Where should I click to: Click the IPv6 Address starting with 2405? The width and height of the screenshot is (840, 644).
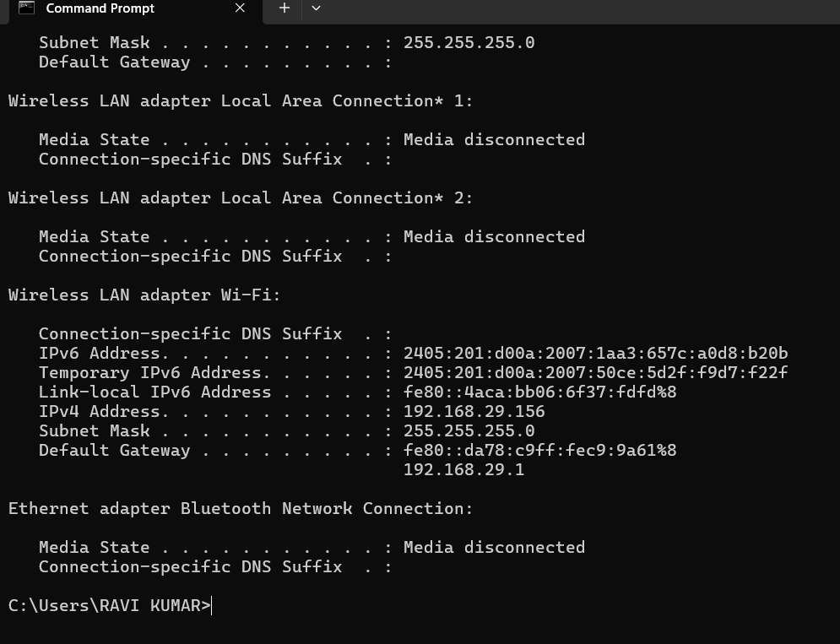[x=595, y=353]
